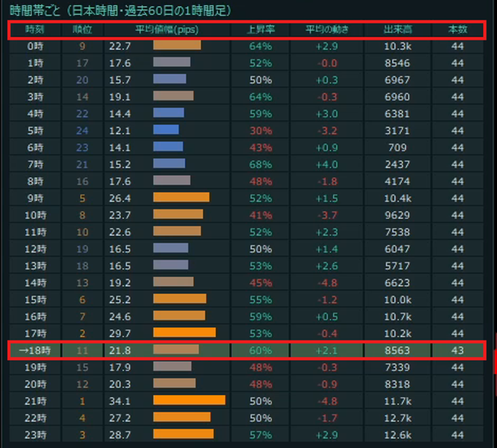The image size is (497, 448).
Task: Click the 5時 time cell
Action: click(35, 131)
